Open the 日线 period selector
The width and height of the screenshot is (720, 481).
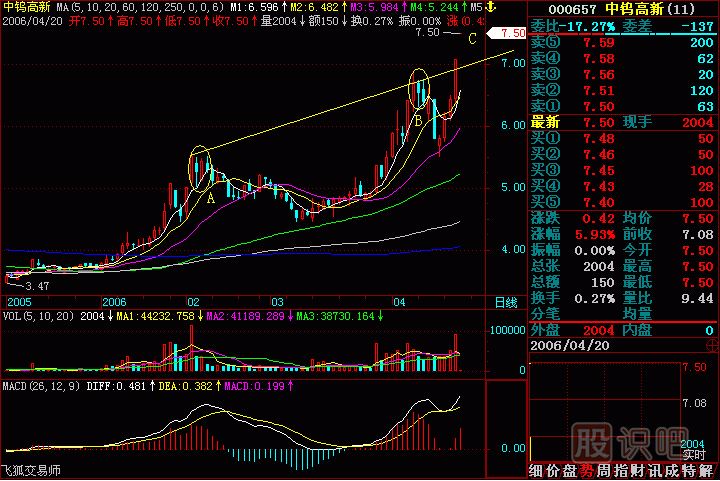506,301
